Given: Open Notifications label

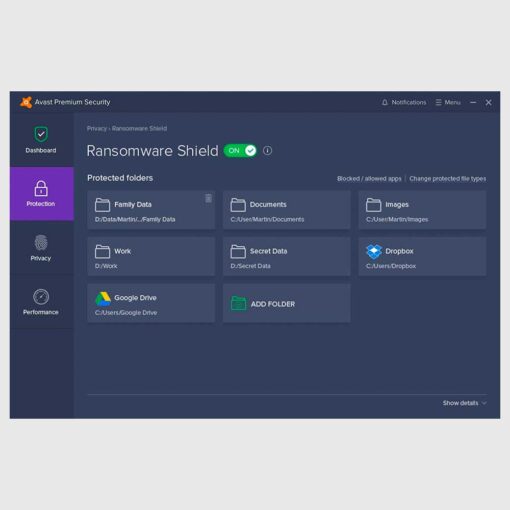Looking at the screenshot, I should (409, 102).
